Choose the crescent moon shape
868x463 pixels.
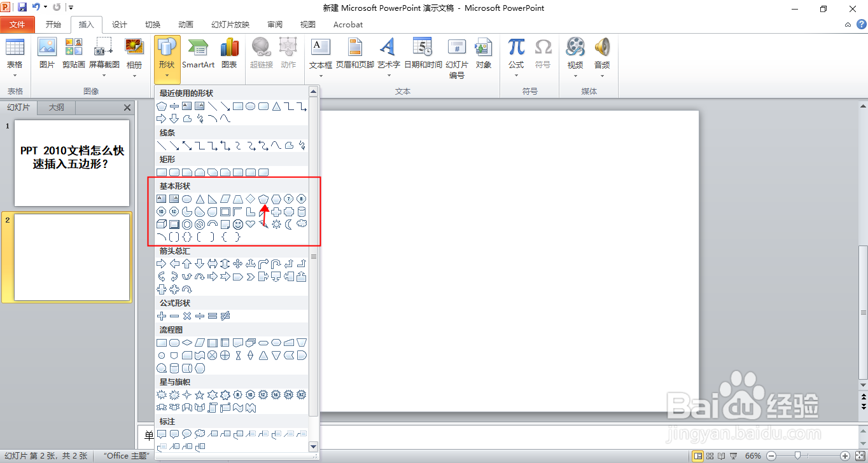point(289,225)
